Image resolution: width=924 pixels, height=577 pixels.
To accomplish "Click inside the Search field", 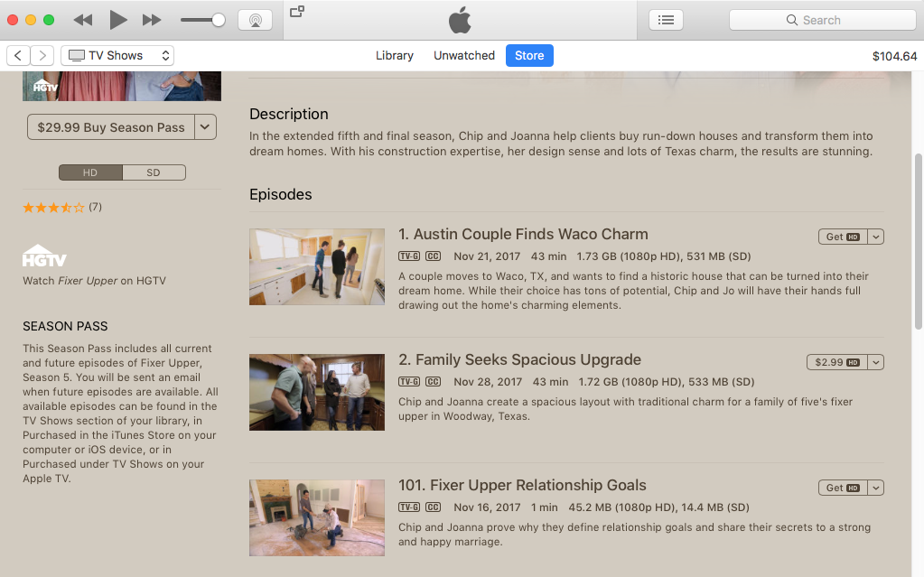I will point(822,20).
